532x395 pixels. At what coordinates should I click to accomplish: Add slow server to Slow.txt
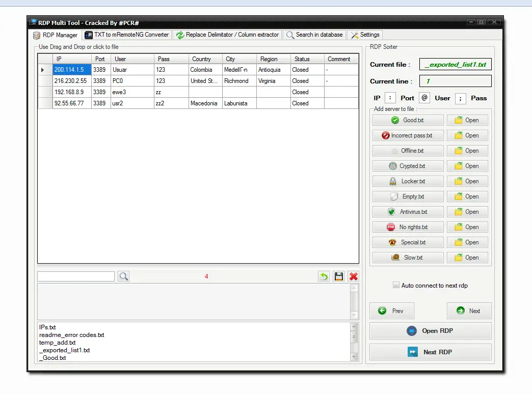pyautogui.click(x=408, y=258)
